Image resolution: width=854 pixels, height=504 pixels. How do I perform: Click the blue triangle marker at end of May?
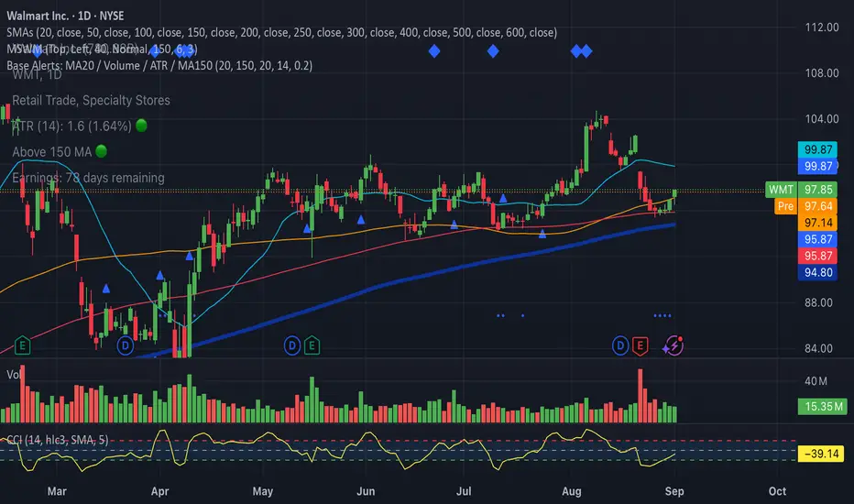click(x=360, y=220)
